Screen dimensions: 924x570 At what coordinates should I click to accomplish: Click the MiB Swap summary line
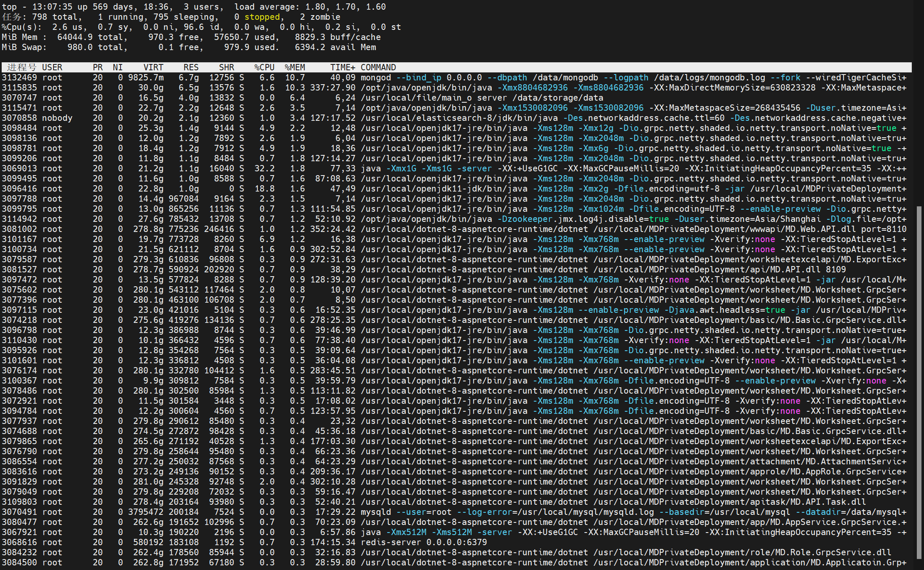(189, 47)
